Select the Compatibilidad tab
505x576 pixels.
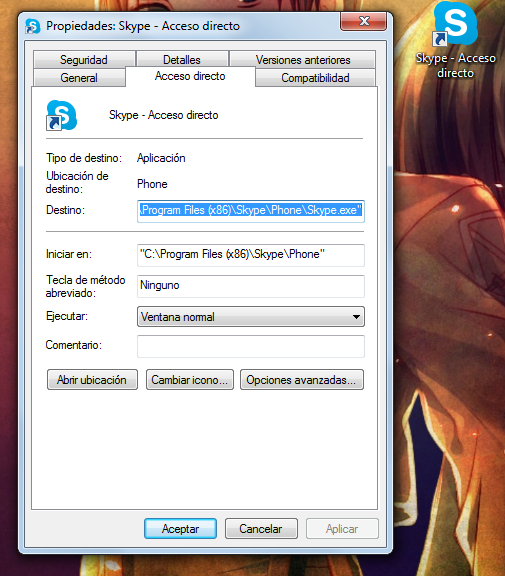[315, 78]
